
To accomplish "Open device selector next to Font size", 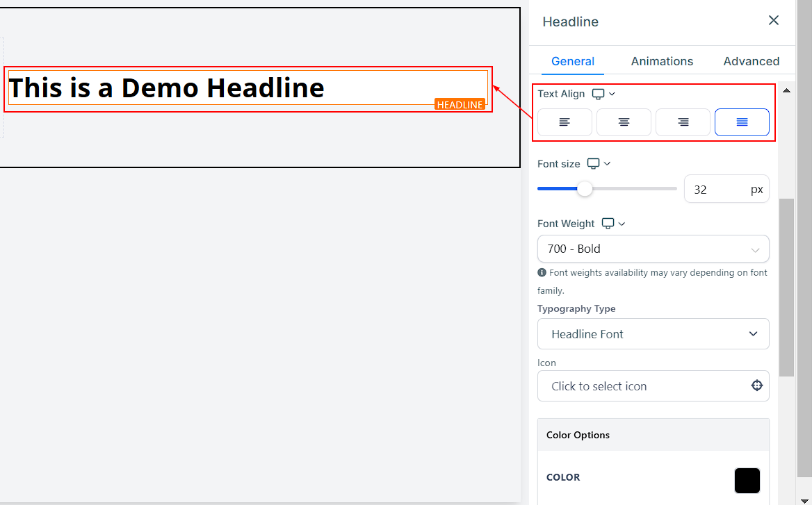I will point(599,163).
